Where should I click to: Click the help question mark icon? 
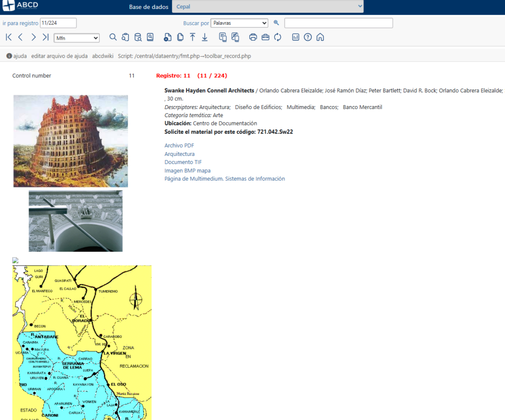(x=308, y=38)
